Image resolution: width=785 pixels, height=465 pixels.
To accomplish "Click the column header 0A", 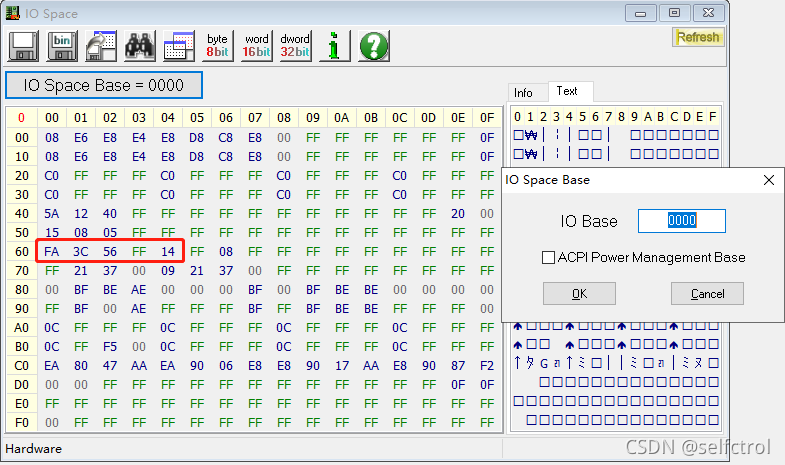I will click(342, 118).
